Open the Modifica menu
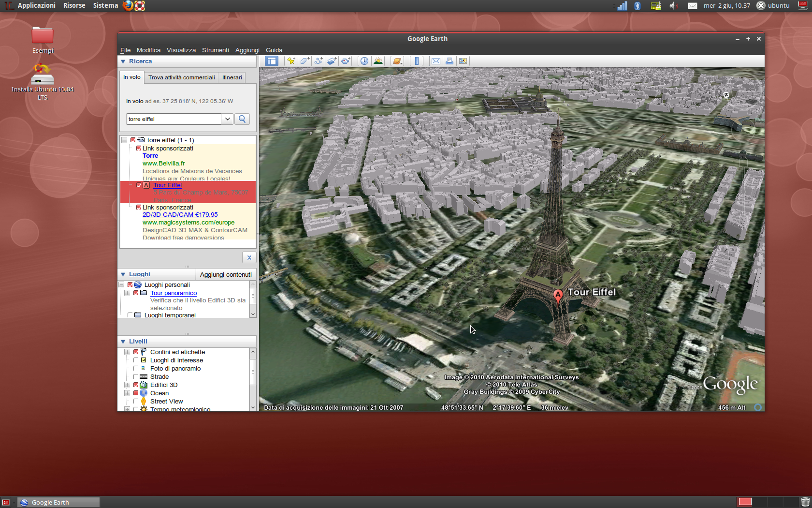This screenshot has width=812, height=508. pyautogui.click(x=148, y=50)
